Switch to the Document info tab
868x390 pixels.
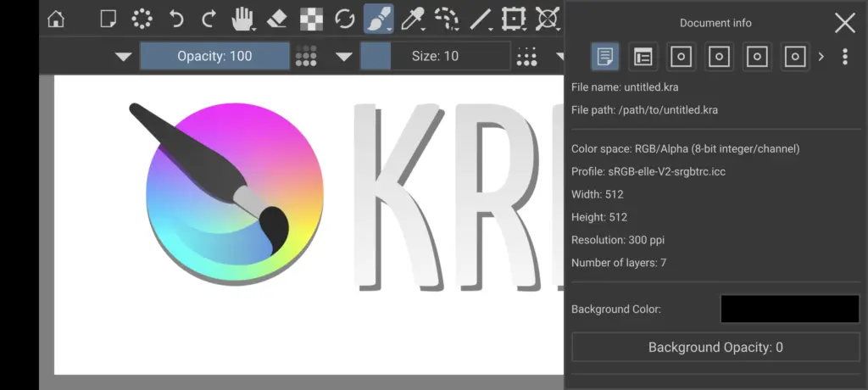pos(604,57)
